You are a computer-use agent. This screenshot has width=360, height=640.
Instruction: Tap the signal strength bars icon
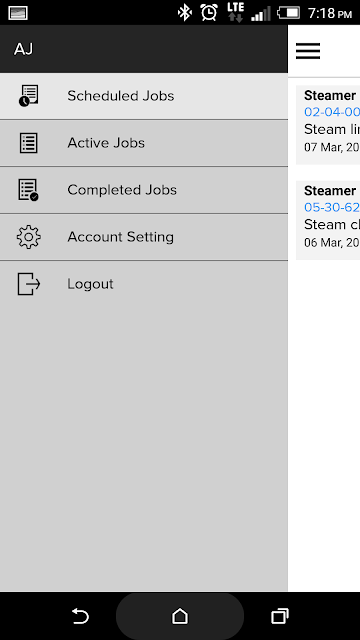(x=261, y=13)
